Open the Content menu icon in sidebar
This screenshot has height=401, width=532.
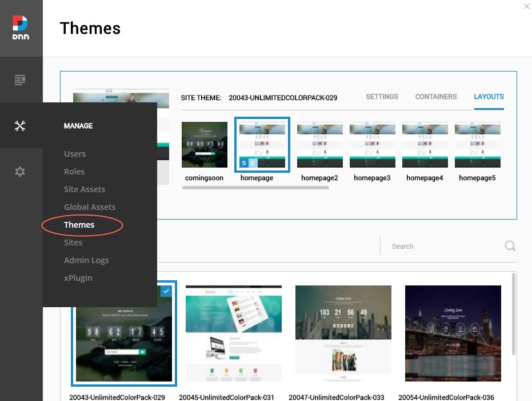pyautogui.click(x=20, y=80)
